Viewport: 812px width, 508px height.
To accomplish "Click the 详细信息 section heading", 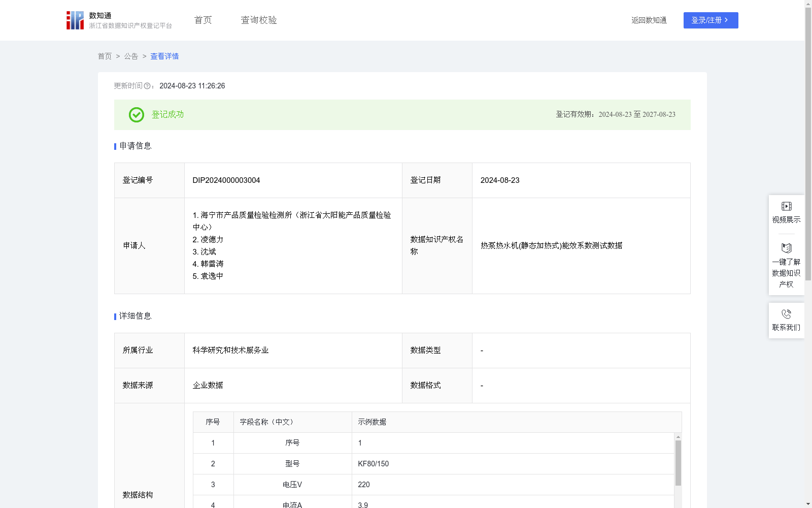I will (135, 316).
